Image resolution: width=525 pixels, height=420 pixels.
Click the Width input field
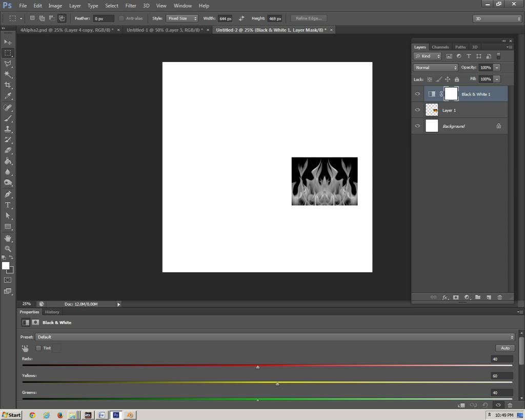pyautogui.click(x=225, y=18)
